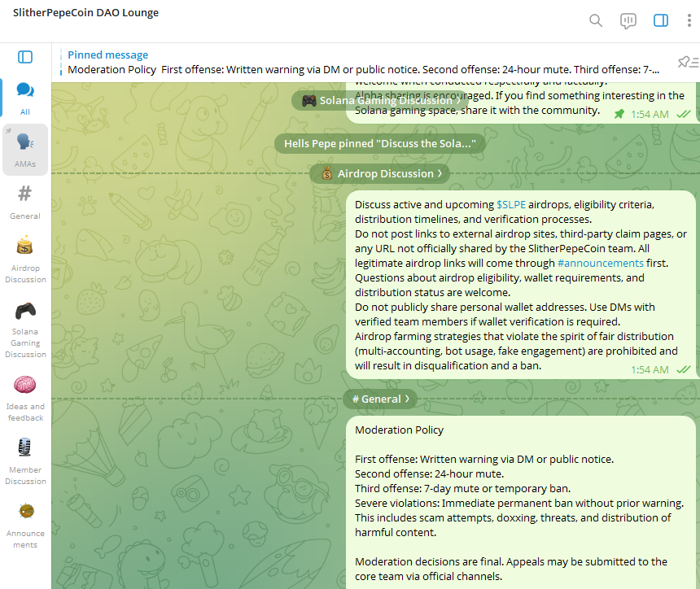Open the General topic in sidebar
This screenshot has height=589, width=700.
(25, 202)
